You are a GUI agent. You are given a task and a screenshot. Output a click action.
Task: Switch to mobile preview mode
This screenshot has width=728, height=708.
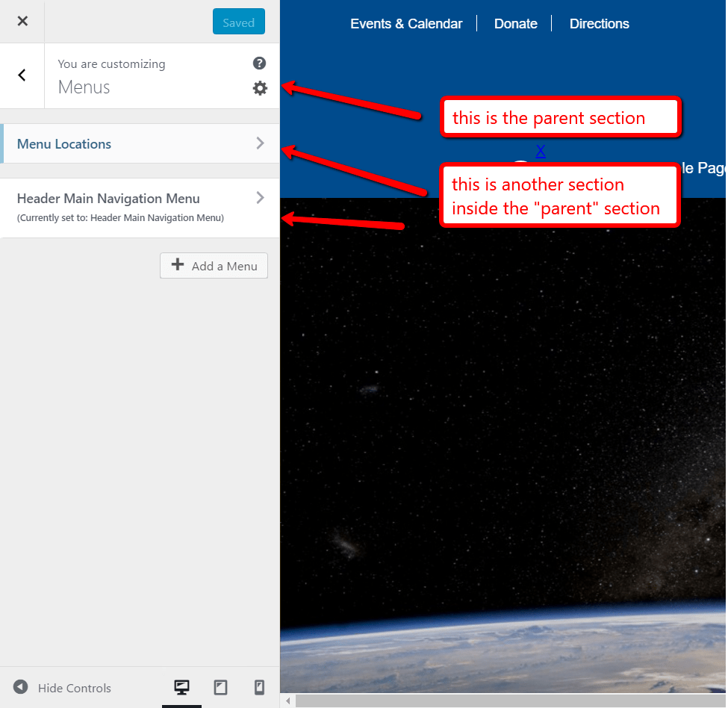(x=260, y=688)
